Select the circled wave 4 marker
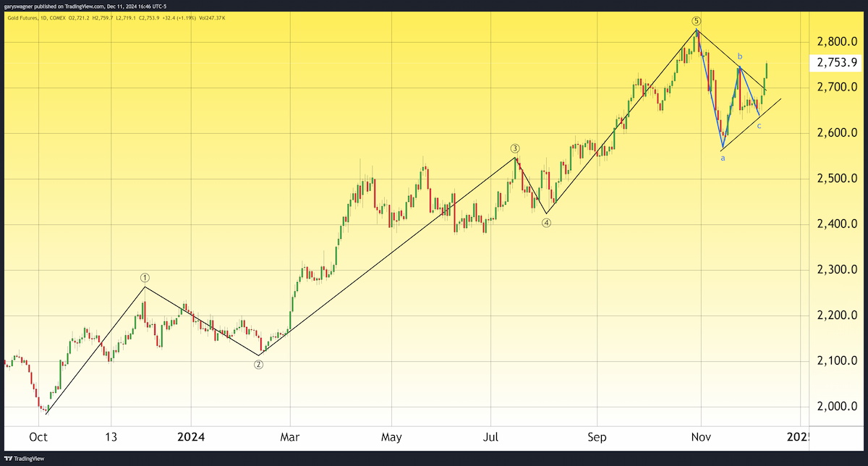Screen dimensions: 868x466 pyautogui.click(x=547, y=223)
